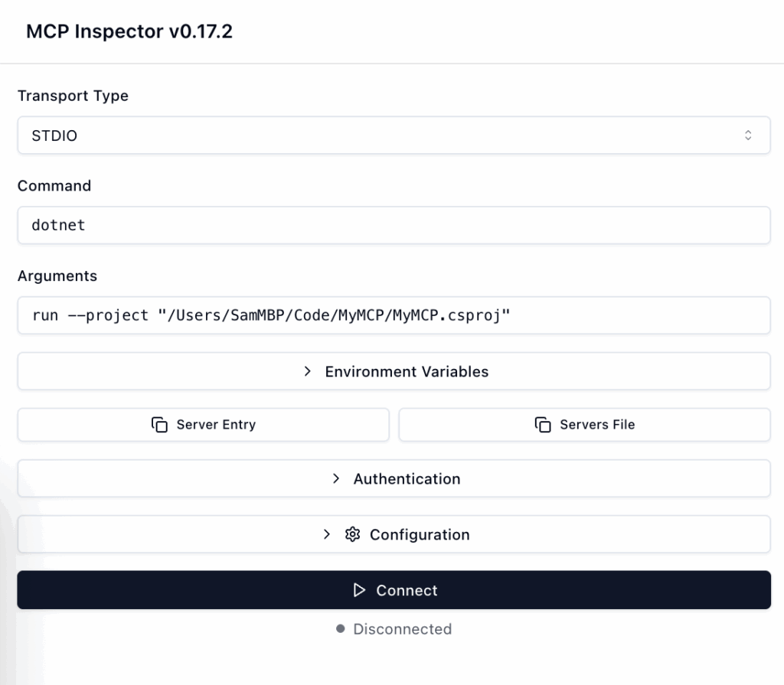Click the Disconnected status text
This screenshot has width=784, height=685.
402,629
